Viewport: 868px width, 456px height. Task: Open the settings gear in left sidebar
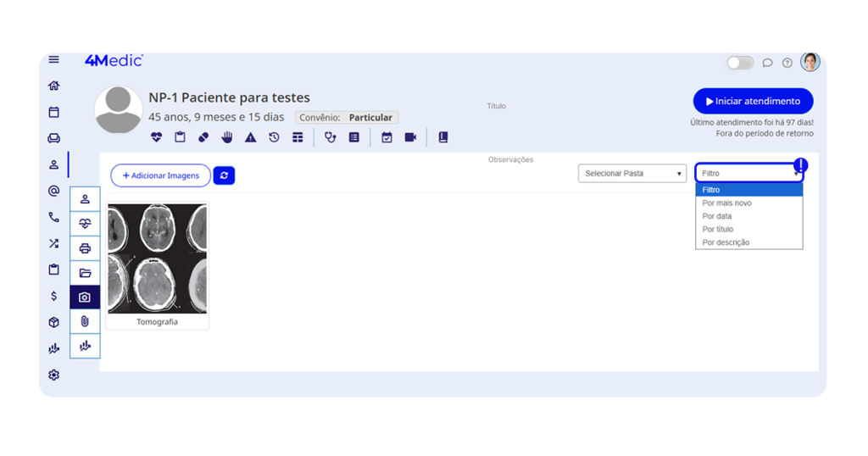[54, 375]
